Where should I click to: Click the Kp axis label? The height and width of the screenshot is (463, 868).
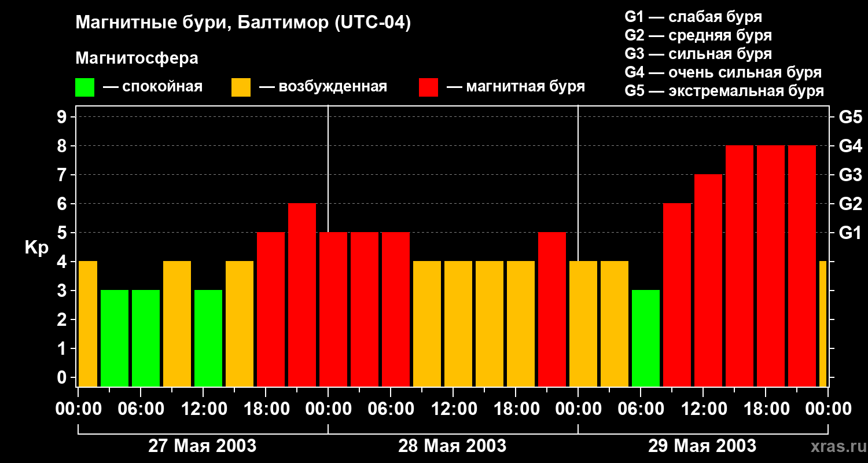[36, 248]
